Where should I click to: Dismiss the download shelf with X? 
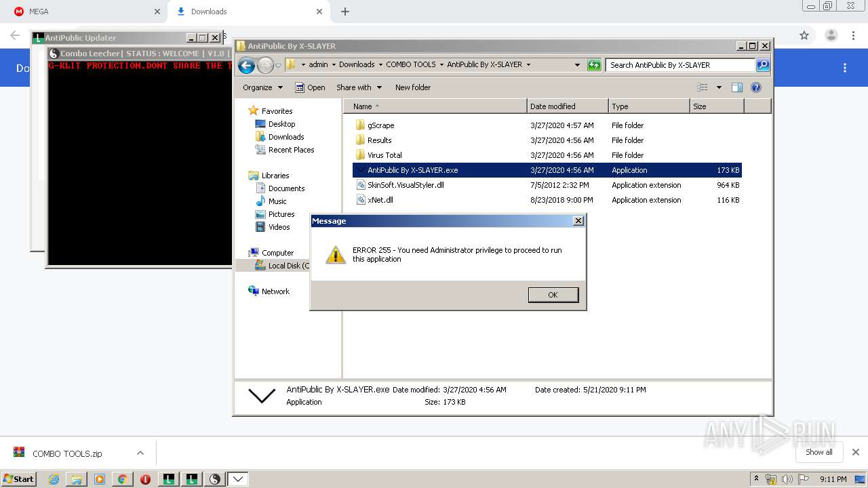pyautogui.click(x=856, y=452)
